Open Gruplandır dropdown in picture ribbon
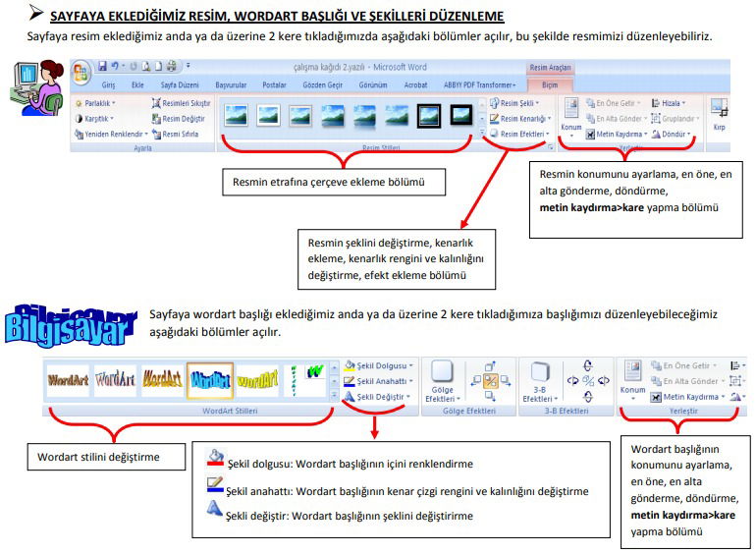This screenshot has height=554, width=756. point(675,119)
